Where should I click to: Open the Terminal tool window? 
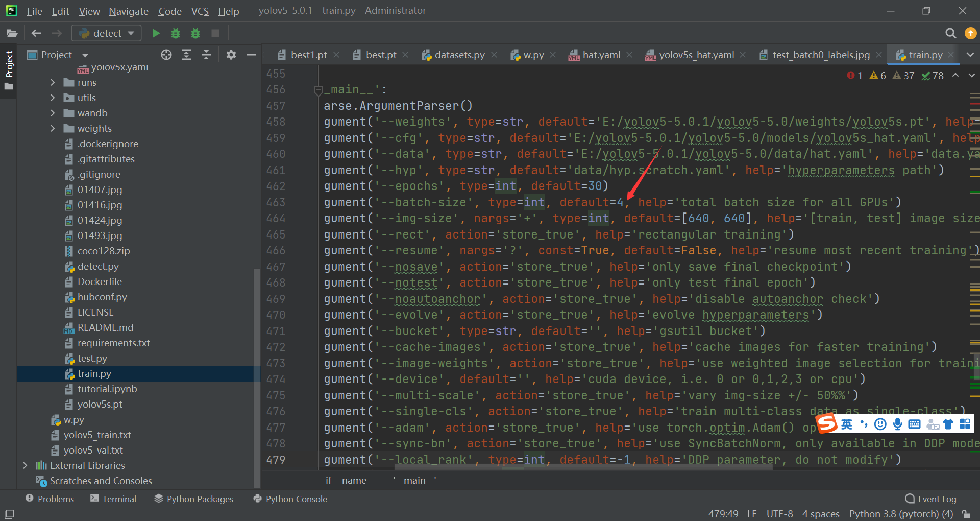click(x=113, y=499)
